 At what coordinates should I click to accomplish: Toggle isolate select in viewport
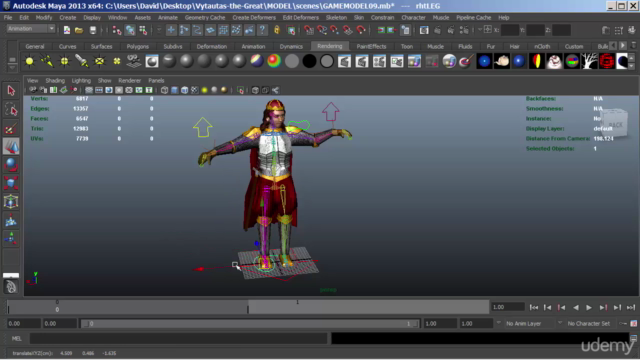coord(240,90)
